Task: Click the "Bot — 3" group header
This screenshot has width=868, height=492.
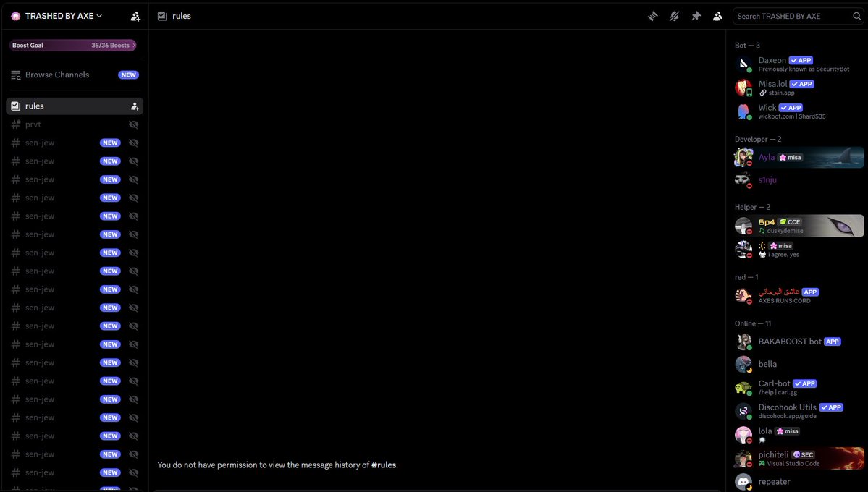Action: pos(747,46)
